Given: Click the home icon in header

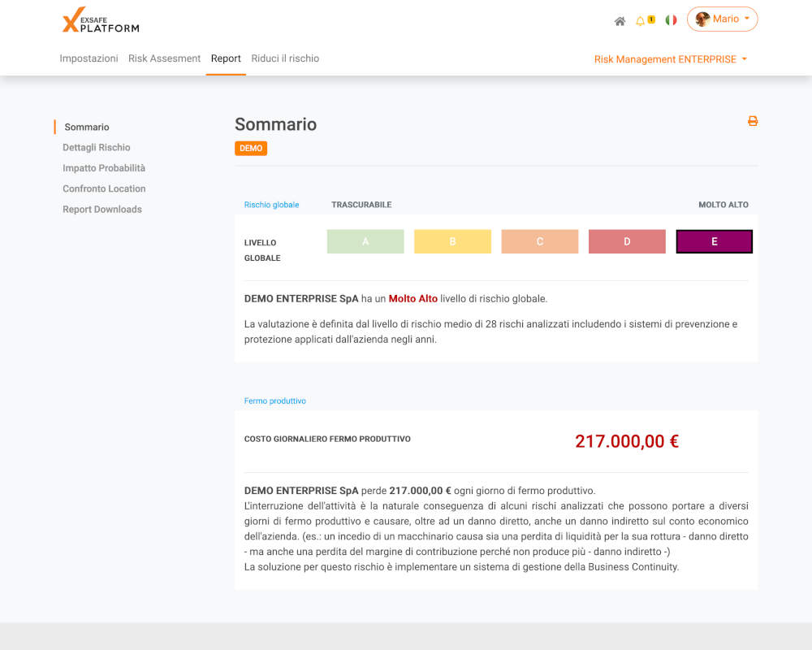Looking at the screenshot, I should pos(620,20).
